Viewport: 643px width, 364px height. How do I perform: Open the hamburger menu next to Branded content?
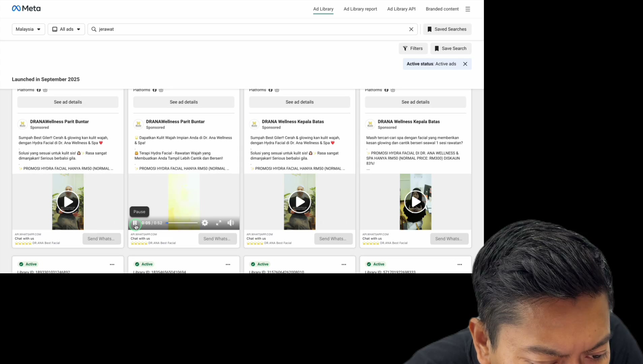click(x=468, y=9)
